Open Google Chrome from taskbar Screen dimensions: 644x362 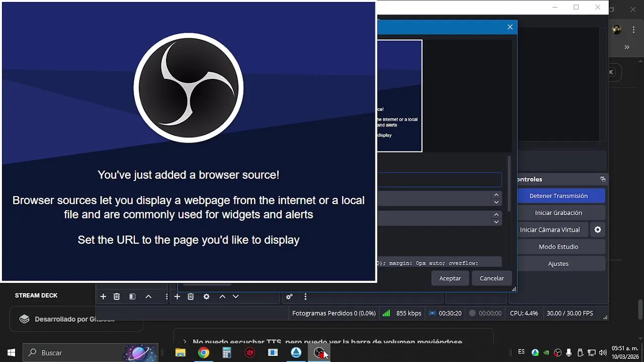[x=203, y=353]
